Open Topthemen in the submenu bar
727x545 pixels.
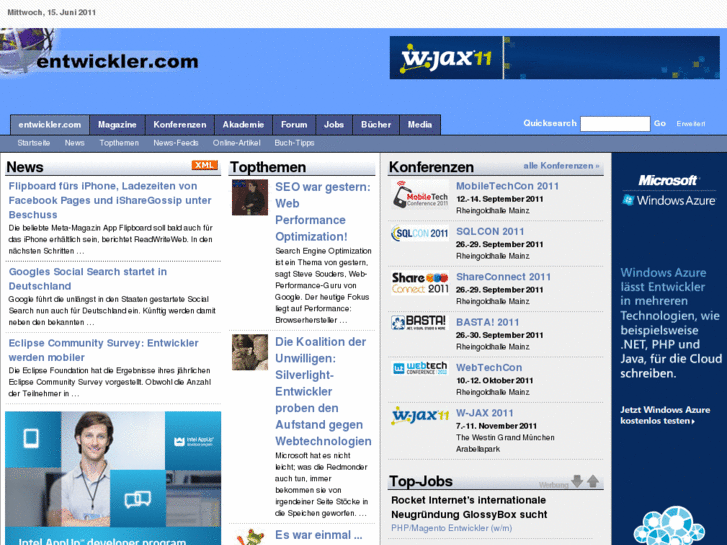click(119, 143)
